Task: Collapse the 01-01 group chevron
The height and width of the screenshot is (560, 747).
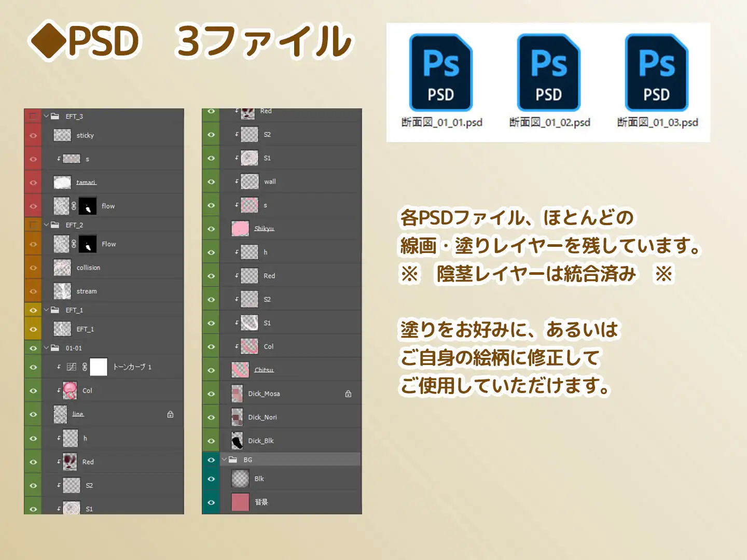Action: click(x=46, y=348)
